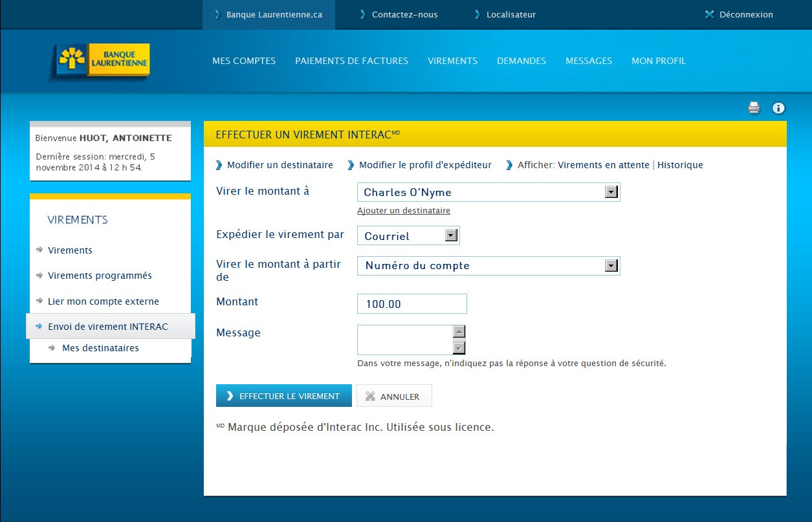The image size is (812, 522).
Task: Show the Historique of transfers
Action: (x=680, y=165)
